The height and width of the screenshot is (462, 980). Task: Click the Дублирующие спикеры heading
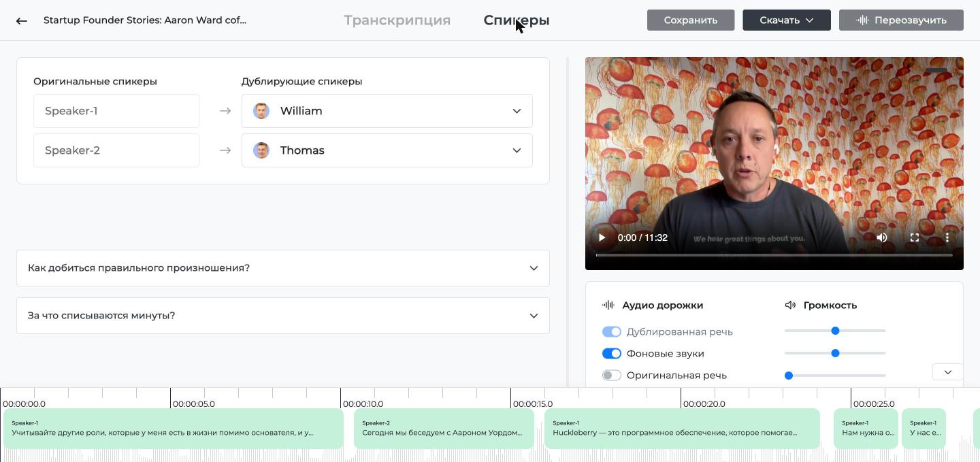point(301,82)
